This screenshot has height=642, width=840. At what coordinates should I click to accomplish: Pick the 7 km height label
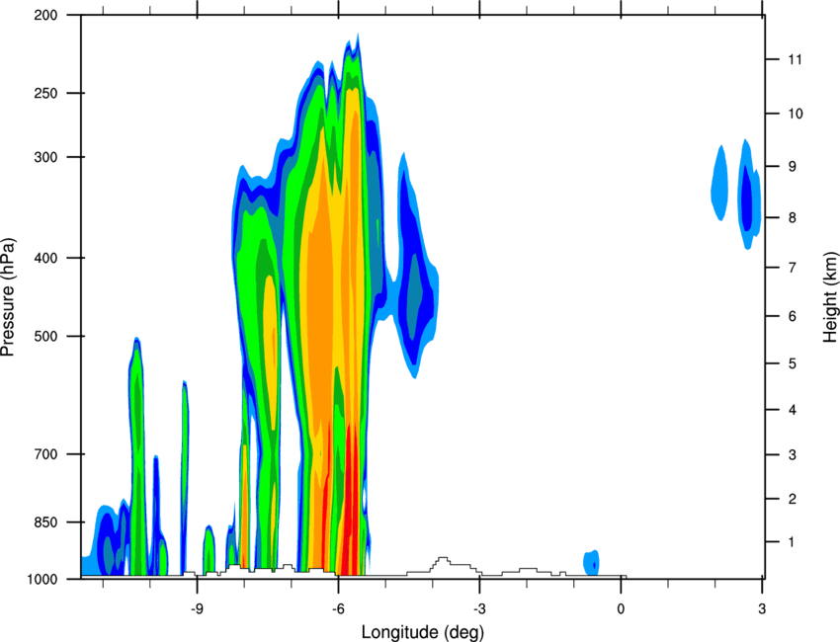pyautogui.click(x=793, y=268)
